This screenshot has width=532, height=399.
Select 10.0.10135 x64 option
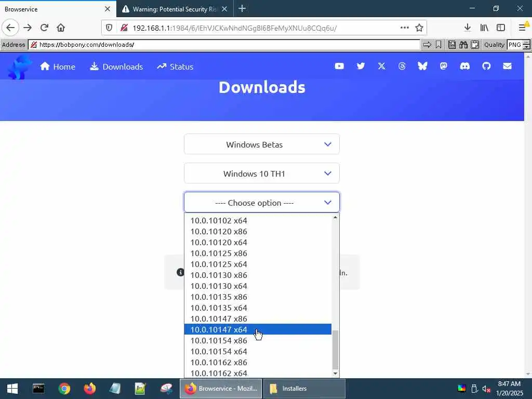coord(258,308)
